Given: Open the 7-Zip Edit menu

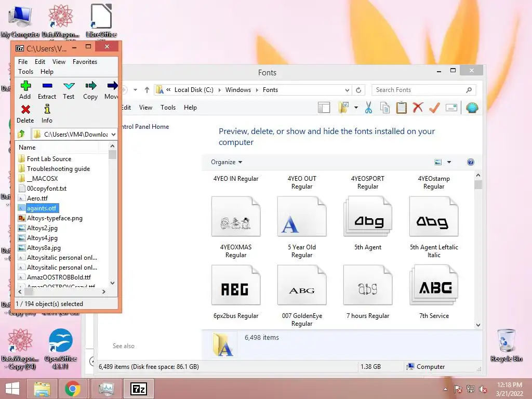Looking at the screenshot, I should (x=39, y=62).
